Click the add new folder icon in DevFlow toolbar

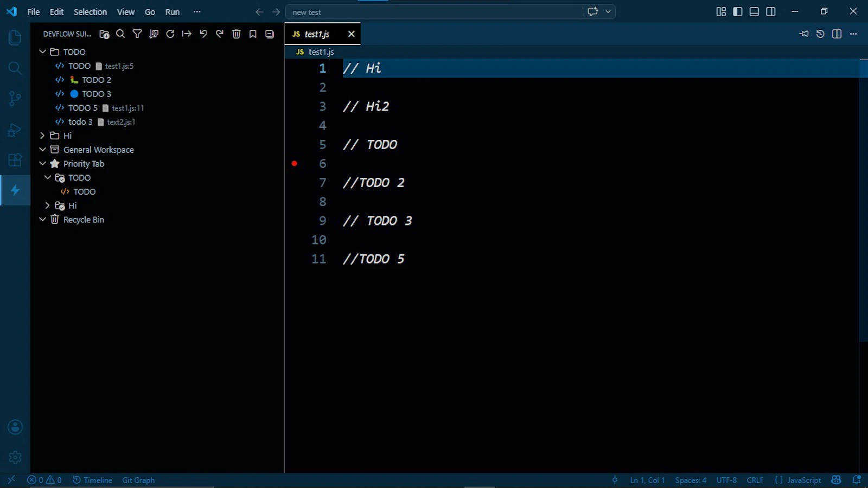pos(104,34)
